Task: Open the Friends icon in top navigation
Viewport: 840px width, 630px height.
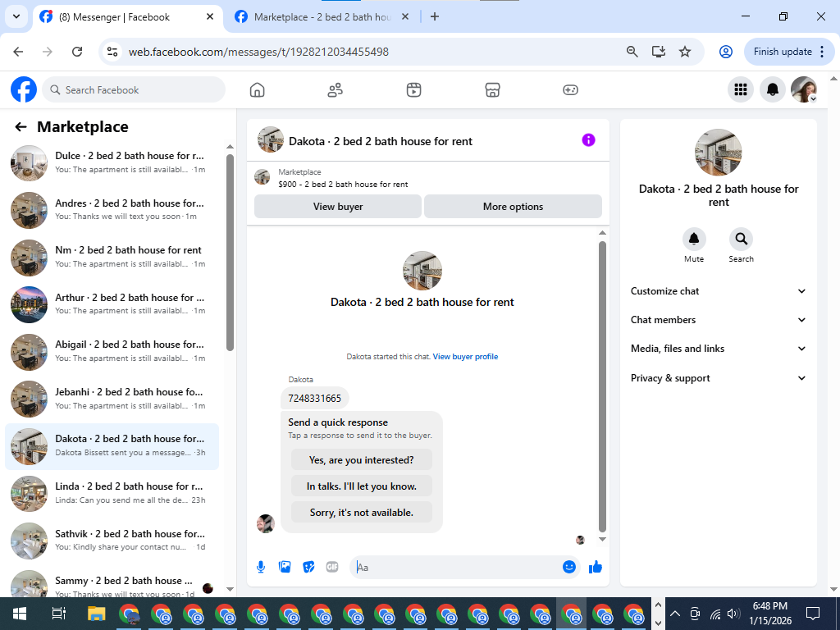Action: (x=336, y=89)
